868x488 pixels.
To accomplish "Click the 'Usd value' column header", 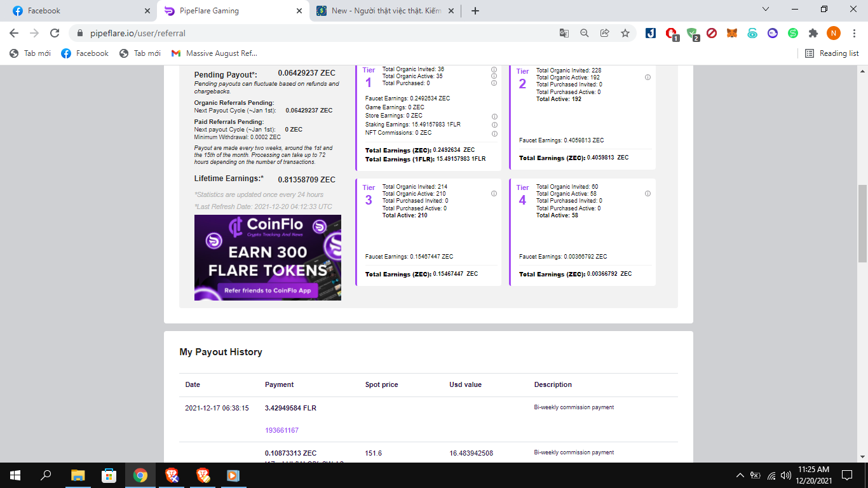I will coord(466,384).
